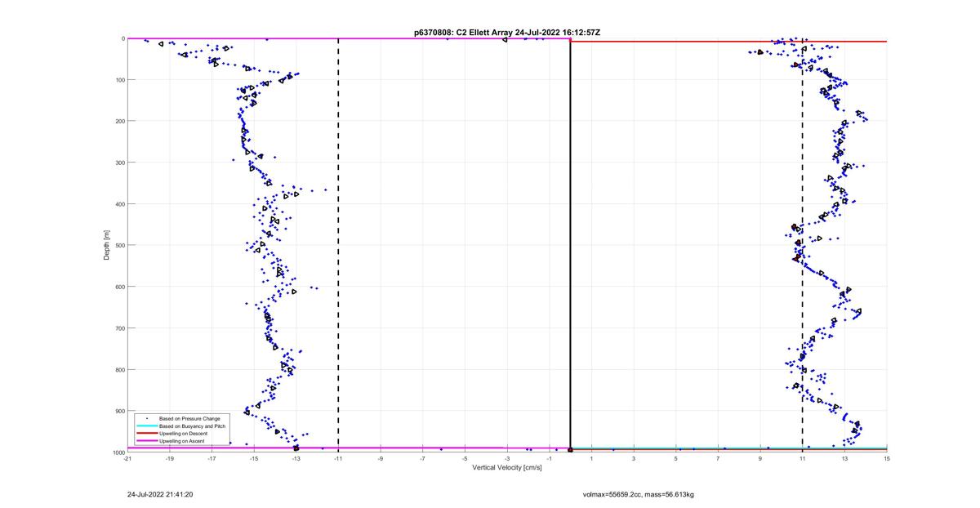Click depth tick label '200'
This screenshot has height=508, width=980.
[x=119, y=121]
